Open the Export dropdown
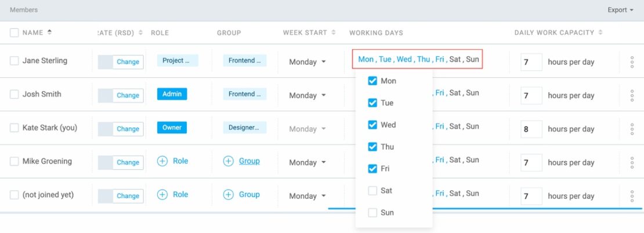The height and width of the screenshot is (233, 644). (x=620, y=10)
